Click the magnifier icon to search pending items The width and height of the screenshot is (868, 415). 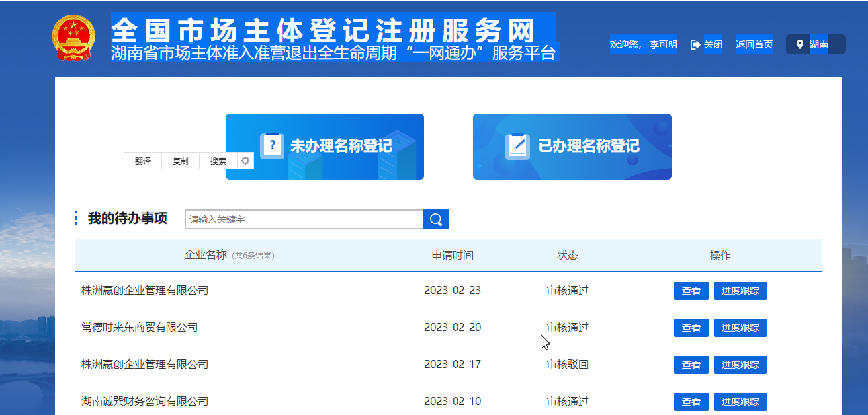pyautogui.click(x=436, y=219)
